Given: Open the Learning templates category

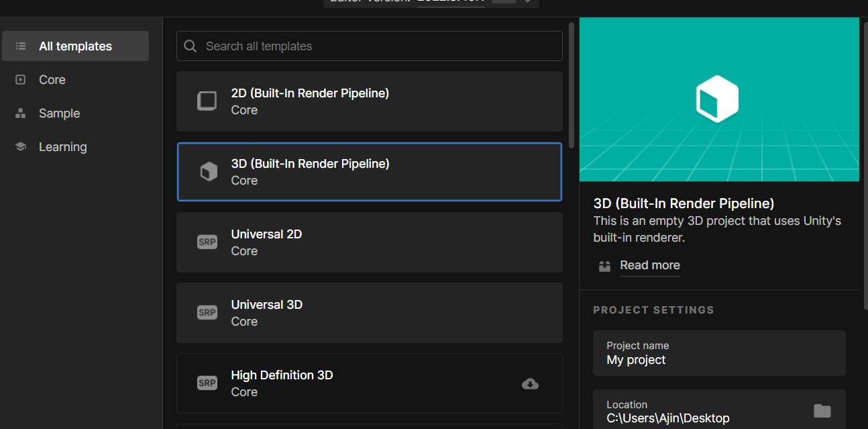Looking at the screenshot, I should (62, 147).
